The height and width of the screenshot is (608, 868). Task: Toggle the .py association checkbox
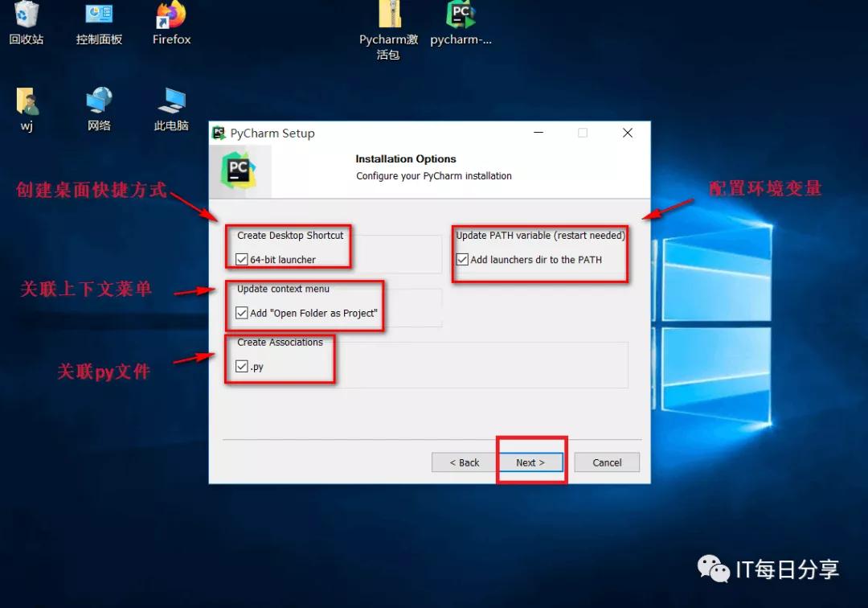click(x=241, y=367)
